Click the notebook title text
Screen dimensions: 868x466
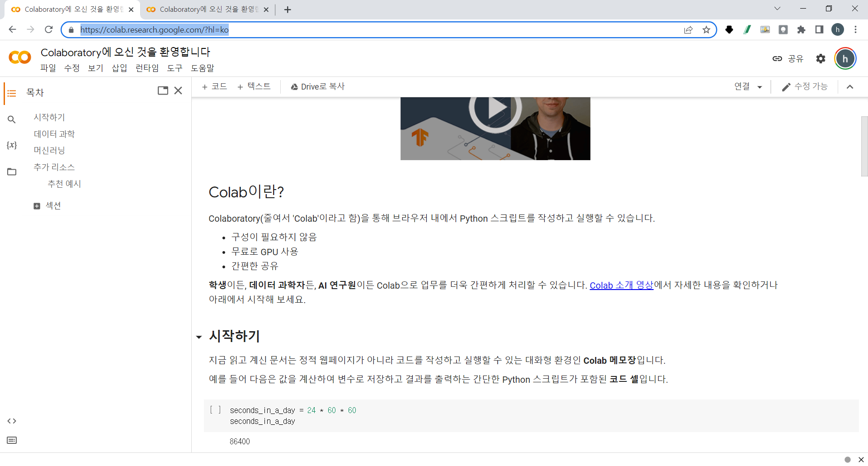click(126, 52)
